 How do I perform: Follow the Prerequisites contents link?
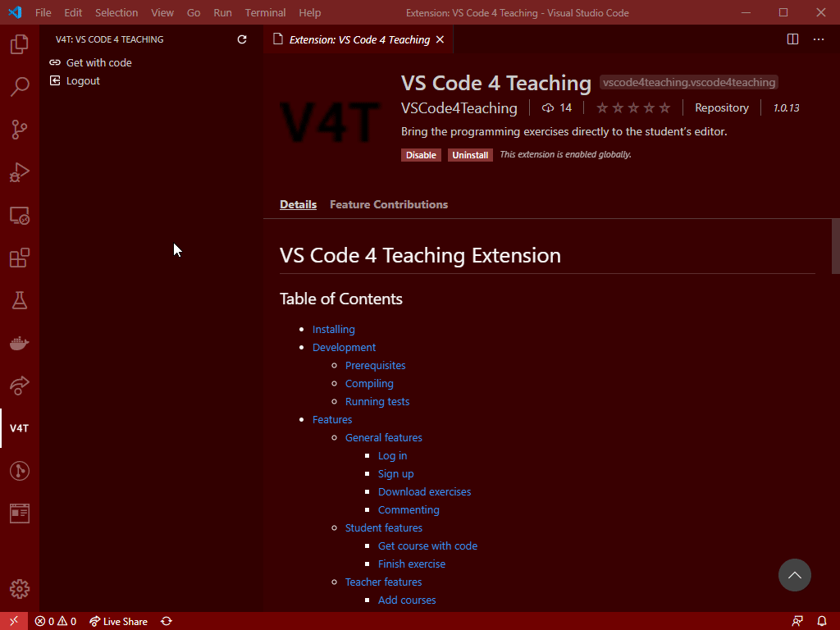tap(375, 365)
